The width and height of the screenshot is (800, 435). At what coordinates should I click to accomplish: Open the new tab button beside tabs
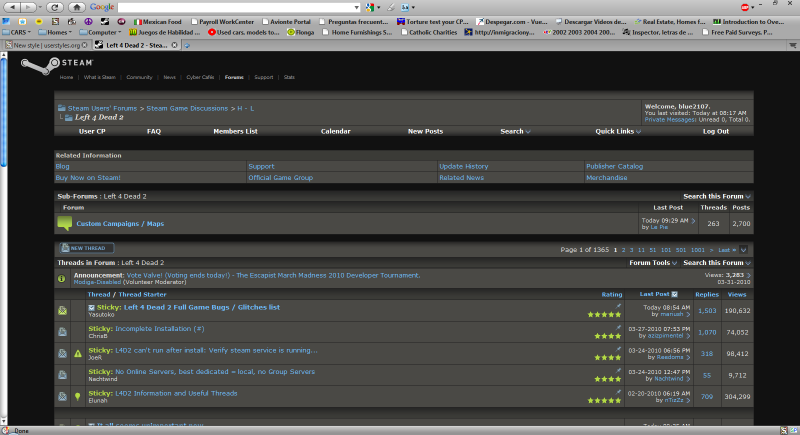point(187,45)
